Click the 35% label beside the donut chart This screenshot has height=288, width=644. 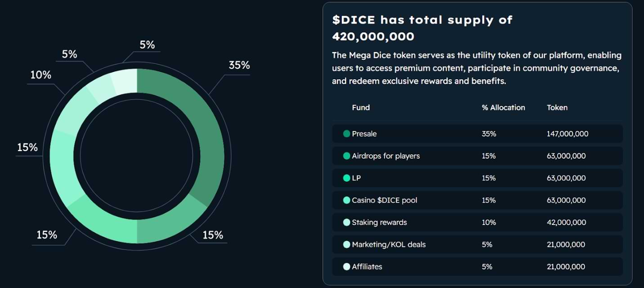pos(239,65)
